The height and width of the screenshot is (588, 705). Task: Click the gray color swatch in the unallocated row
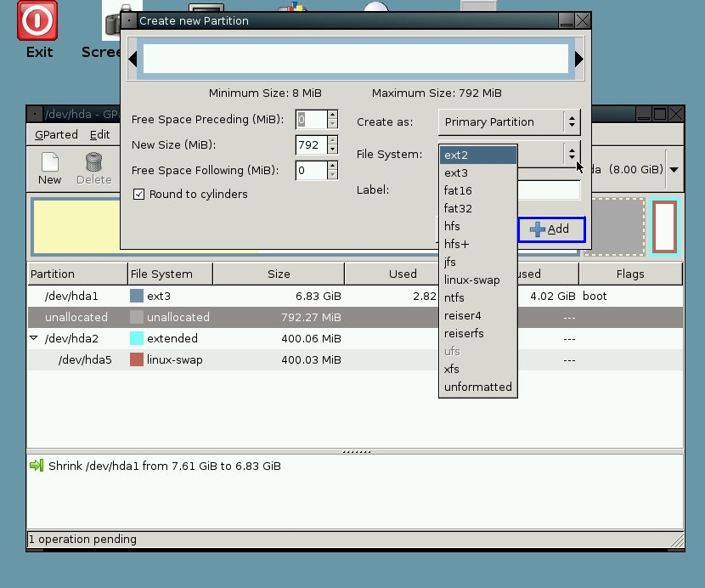(x=137, y=317)
